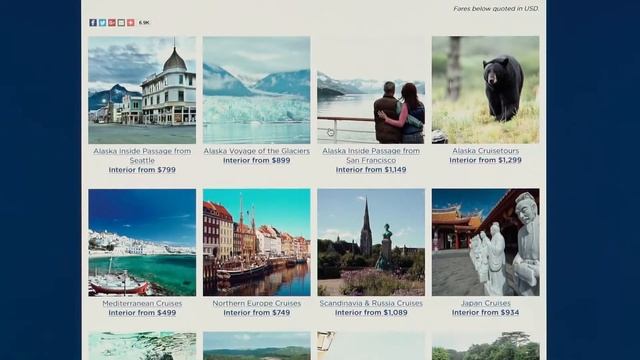The height and width of the screenshot is (360, 640).
Task: Click the couple at ship railing thumbnail
Action: tap(371, 90)
